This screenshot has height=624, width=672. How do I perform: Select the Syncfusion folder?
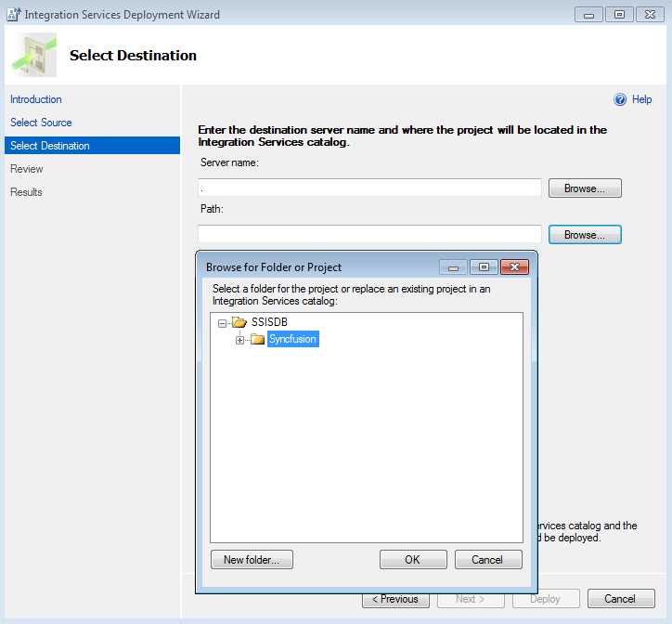tap(292, 339)
